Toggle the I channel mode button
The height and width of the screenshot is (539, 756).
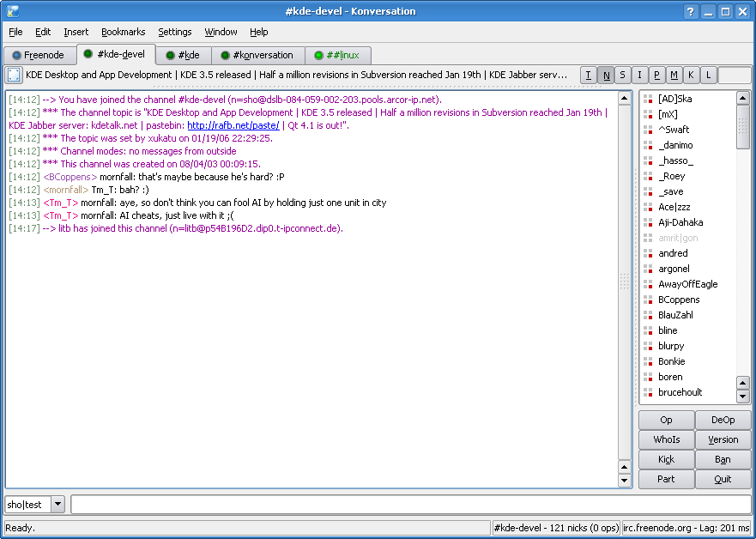tap(639, 76)
